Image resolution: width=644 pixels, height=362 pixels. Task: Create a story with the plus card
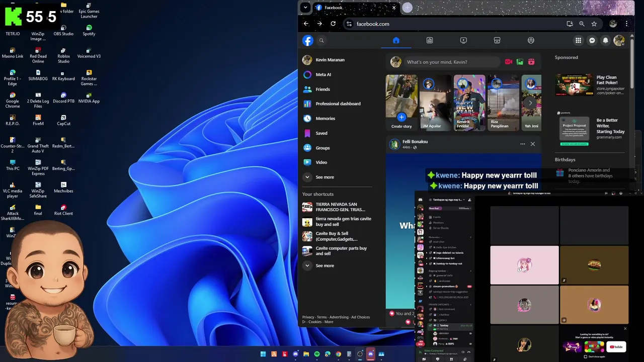coord(401,103)
